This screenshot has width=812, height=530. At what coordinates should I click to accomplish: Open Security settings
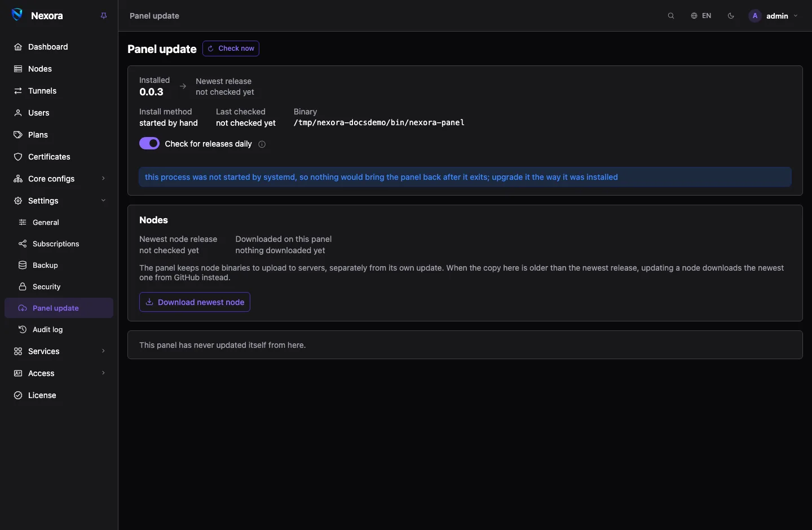tap(59, 286)
